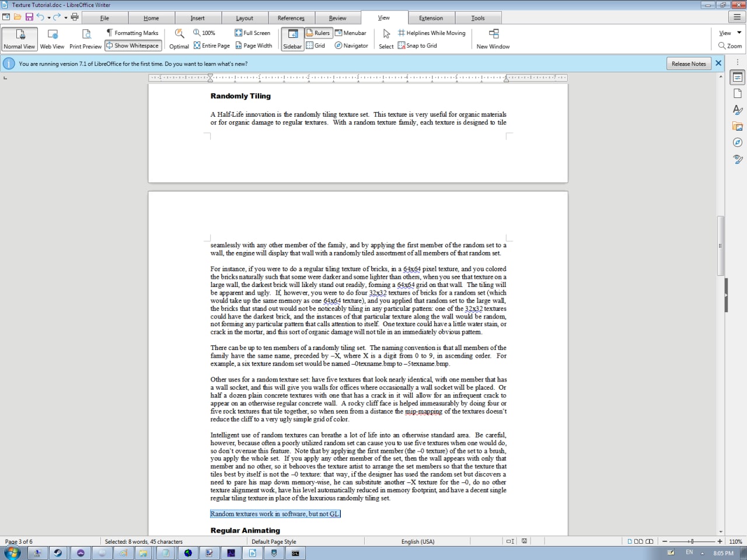747x560 pixels.
Task: Open the Insert tab
Action: [x=198, y=18]
